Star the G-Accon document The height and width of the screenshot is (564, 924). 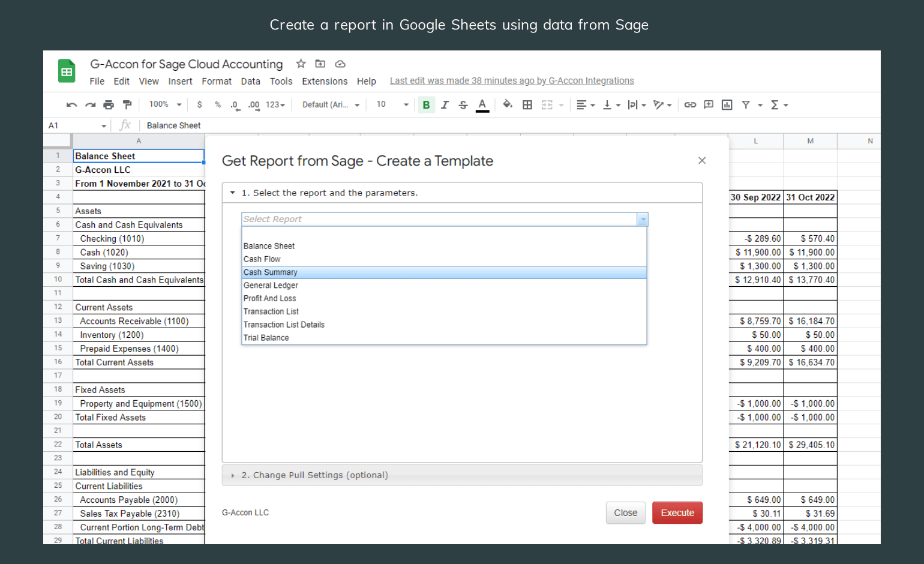[x=301, y=64]
